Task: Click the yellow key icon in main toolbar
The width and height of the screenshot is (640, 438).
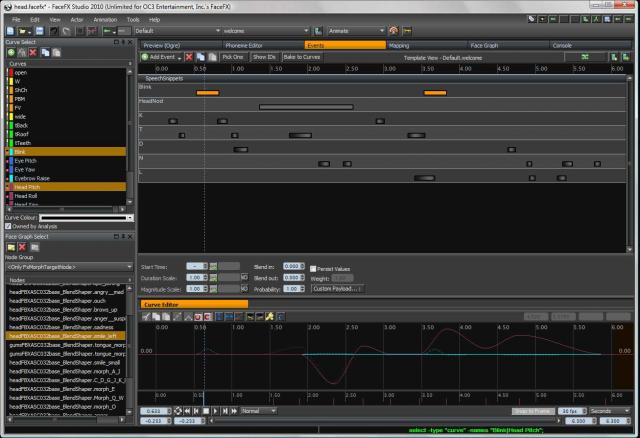Action: point(407,31)
